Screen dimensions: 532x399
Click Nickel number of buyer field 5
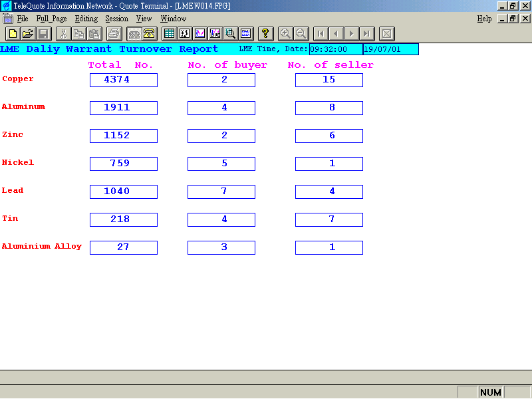tap(221, 164)
